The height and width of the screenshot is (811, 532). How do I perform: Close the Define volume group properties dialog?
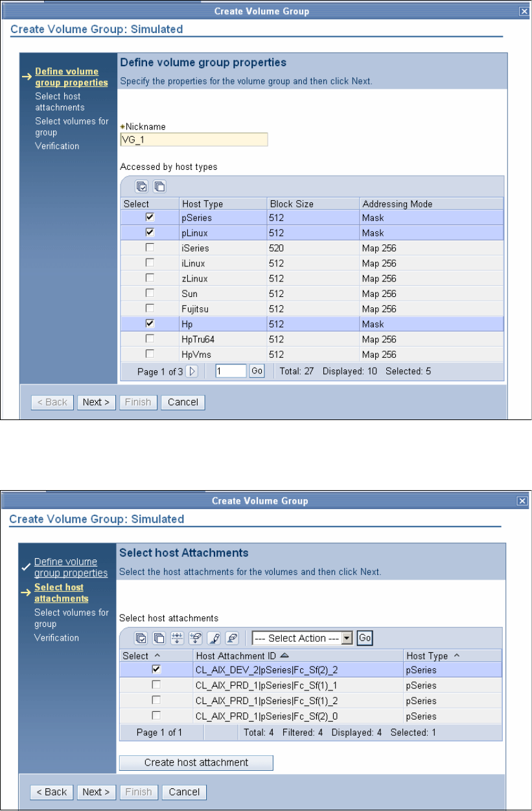pyautogui.click(x=524, y=11)
